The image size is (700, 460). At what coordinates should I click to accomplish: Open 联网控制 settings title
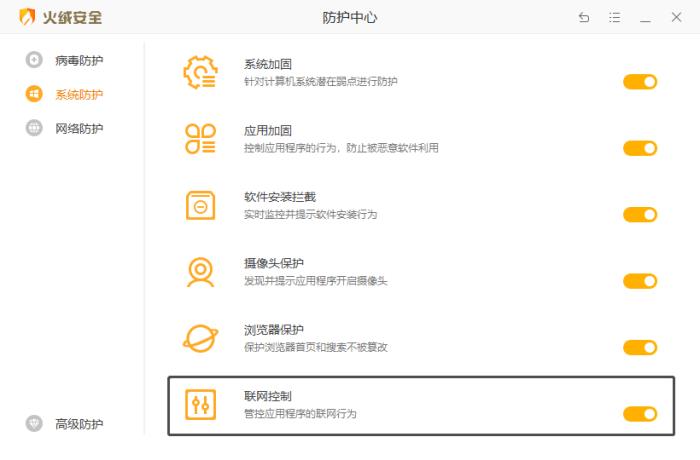(x=268, y=396)
